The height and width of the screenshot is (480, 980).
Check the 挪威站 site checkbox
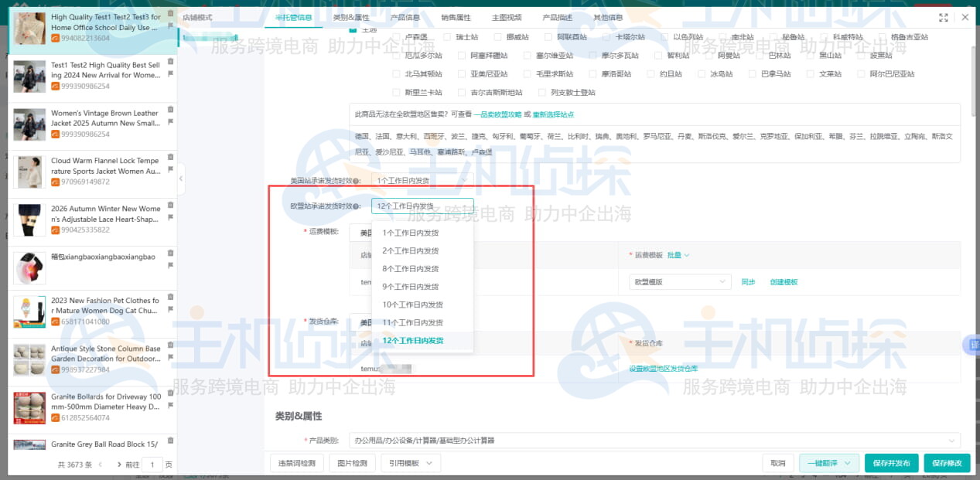coord(497,36)
